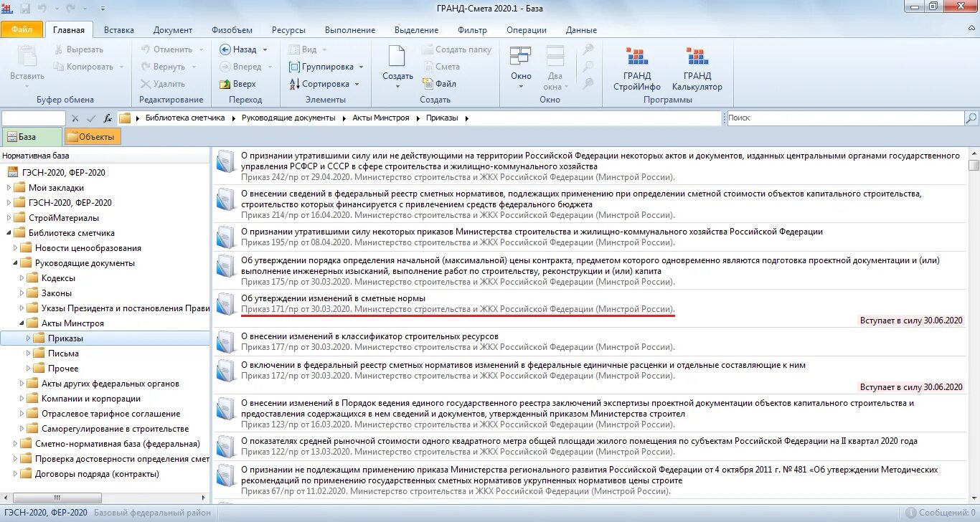Select the Письма folder in tree
980x522 pixels.
pos(63,353)
